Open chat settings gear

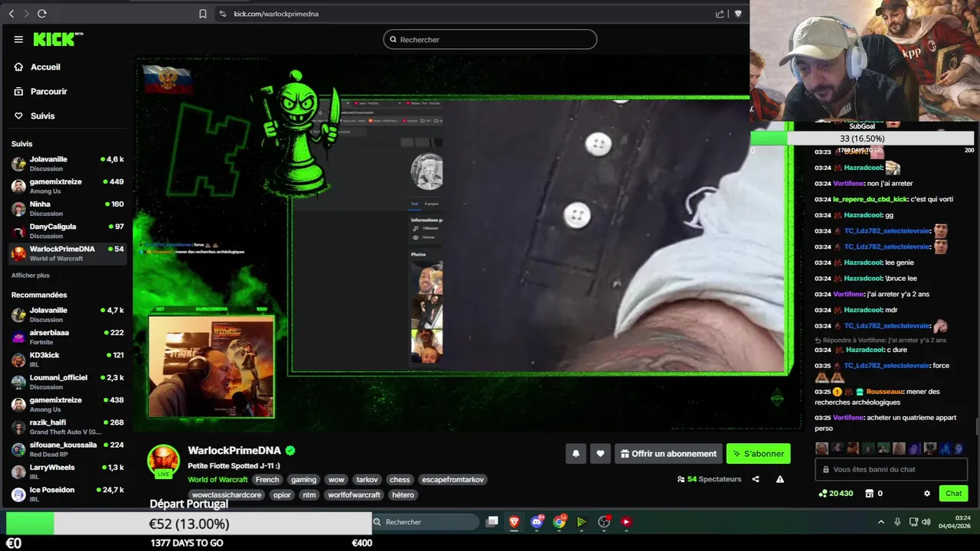(927, 494)
